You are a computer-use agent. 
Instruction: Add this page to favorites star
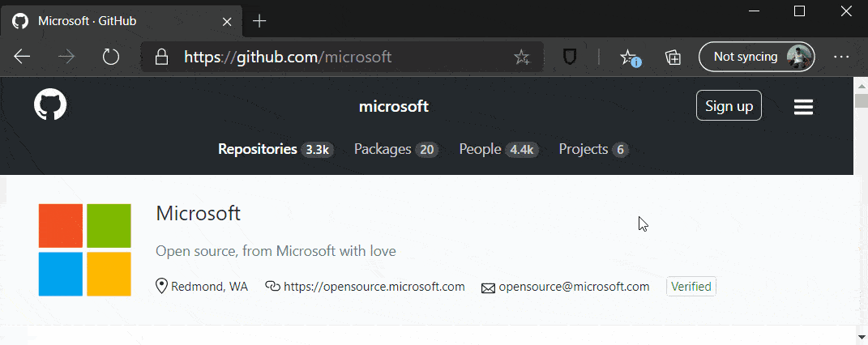click(x=522, y=57)
